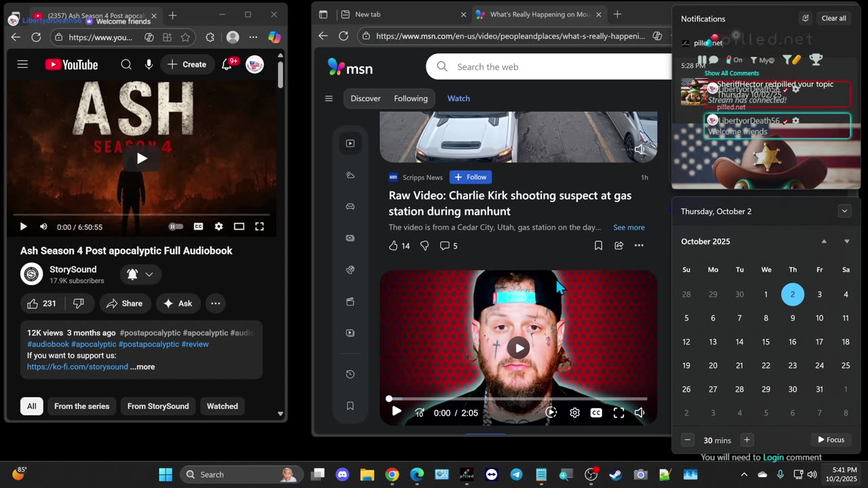Viewport: 868px width, 488px height.
Task: Open the car icon in MSN sidebar
Action: [x=350, y=207]
